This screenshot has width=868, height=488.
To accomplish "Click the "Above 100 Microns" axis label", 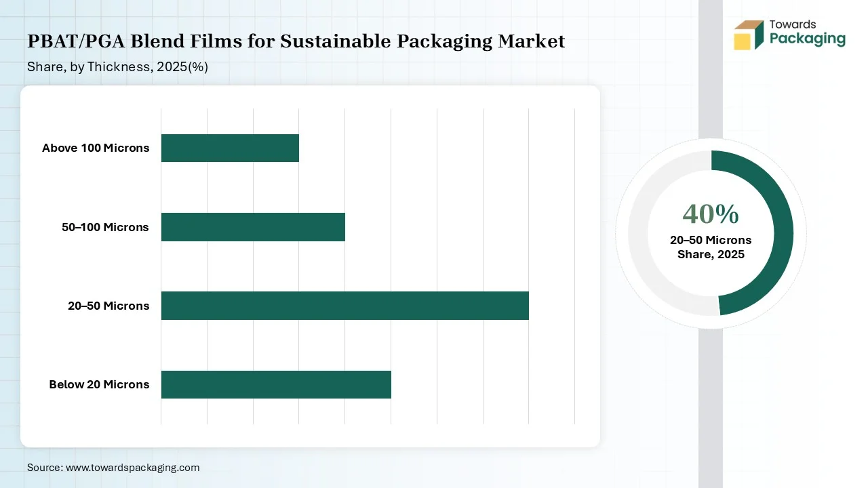I will [96, 148].
